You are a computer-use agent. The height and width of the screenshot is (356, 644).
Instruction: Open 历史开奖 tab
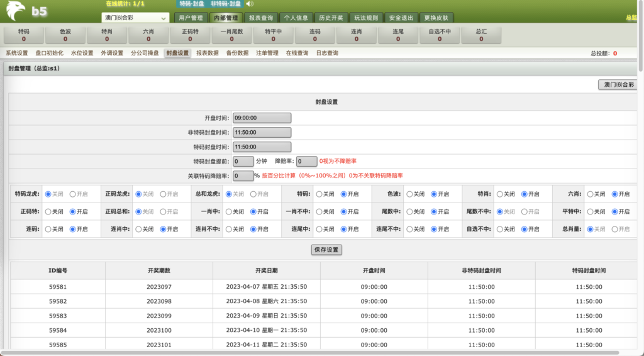(330, 18)
